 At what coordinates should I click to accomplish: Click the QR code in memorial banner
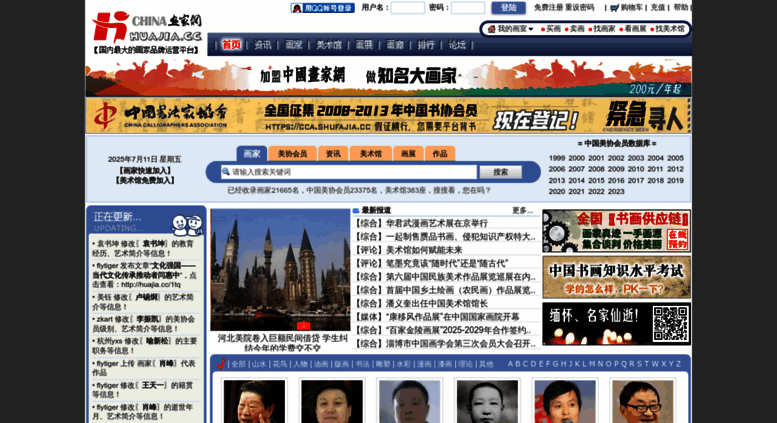tap(670, 324)
